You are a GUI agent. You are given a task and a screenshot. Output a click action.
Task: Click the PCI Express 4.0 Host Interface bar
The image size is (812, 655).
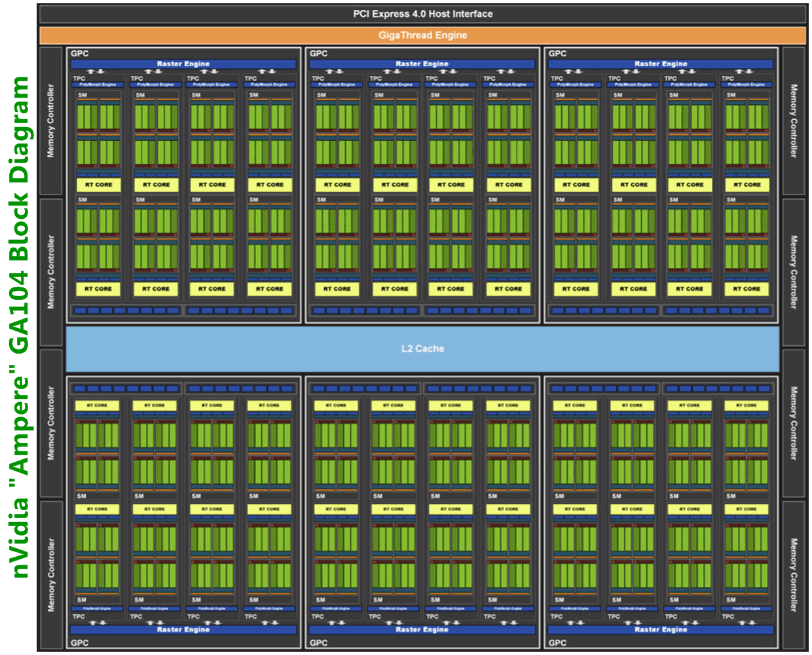[422, 14]
